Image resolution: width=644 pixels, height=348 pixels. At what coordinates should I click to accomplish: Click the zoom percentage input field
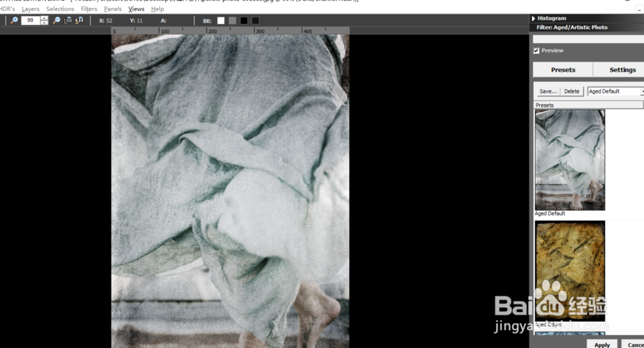tap(30, 20)
